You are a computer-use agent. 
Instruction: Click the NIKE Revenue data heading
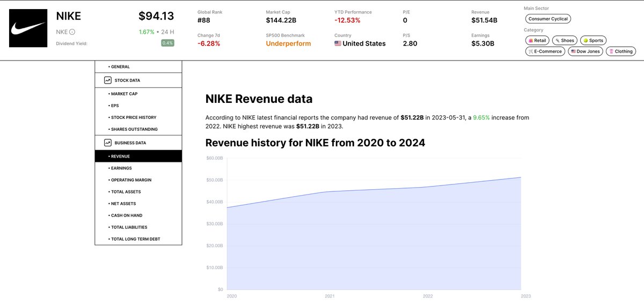coord(259,99)
